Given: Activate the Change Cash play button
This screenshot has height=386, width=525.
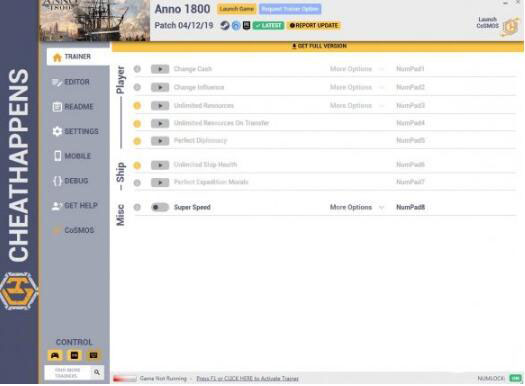Looking at the screenshot, I should (x=160, y=69).
